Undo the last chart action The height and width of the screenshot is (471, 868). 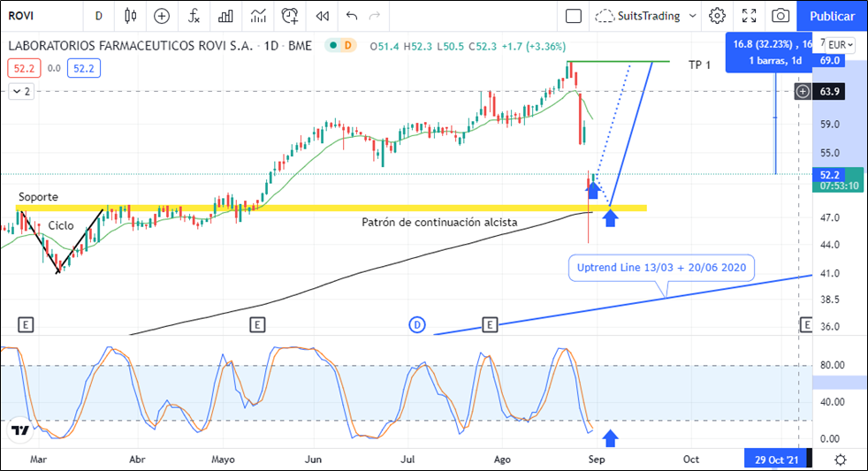[x=353, y=16]
